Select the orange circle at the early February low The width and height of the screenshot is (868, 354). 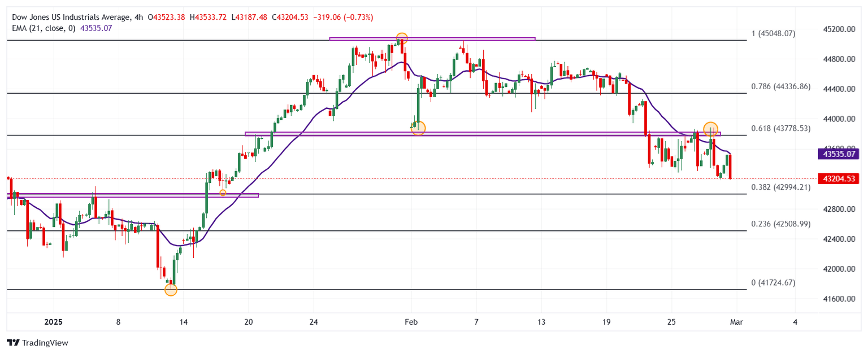click(x=418, y=128)
